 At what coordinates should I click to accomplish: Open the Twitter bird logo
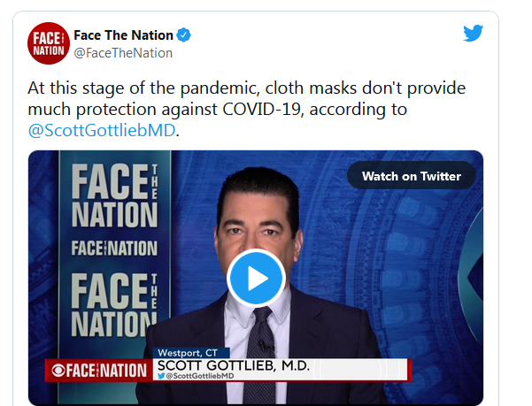click(474, 34)
